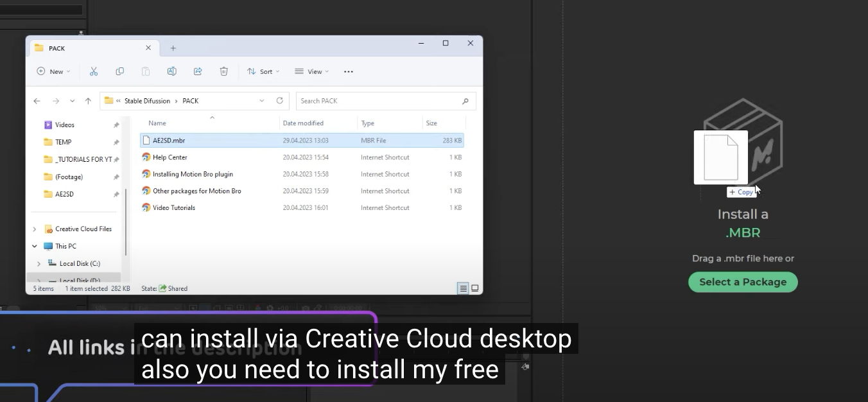
Task: Click the Share icon in Explorer toolbar
Action: pyautogui.click(x=198, y=71)
